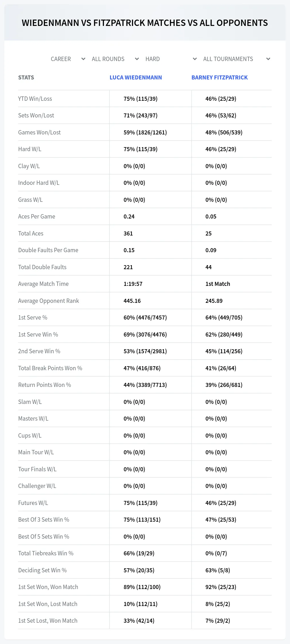Click Fitzpatrick's 1st Match value
This screenshot has height=644, width=290.
pyautogui.click(x=218, y=284)
